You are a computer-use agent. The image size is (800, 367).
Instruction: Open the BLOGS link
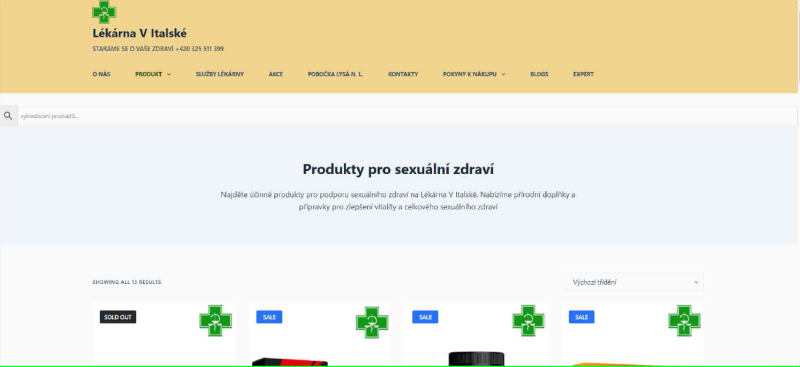[x=539, y=74]
